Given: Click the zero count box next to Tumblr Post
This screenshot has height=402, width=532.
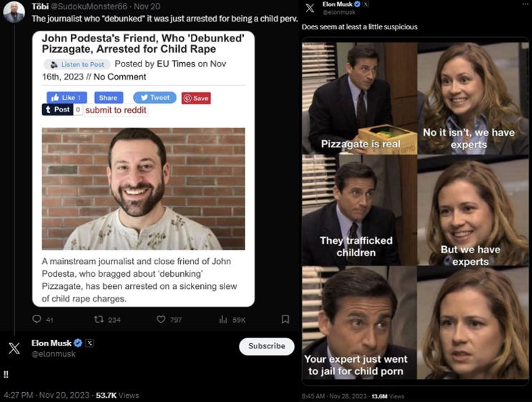Looking at the screenshot, I should pos(78,109).
